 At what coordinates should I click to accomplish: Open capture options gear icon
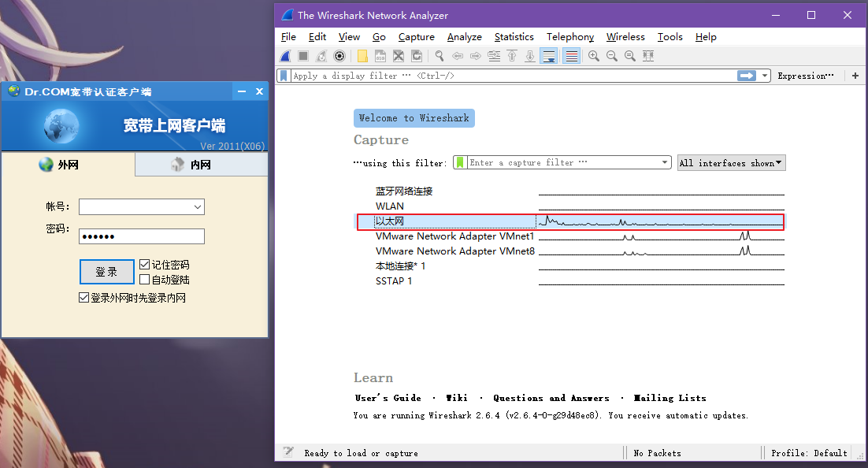[x=340, y=56]
